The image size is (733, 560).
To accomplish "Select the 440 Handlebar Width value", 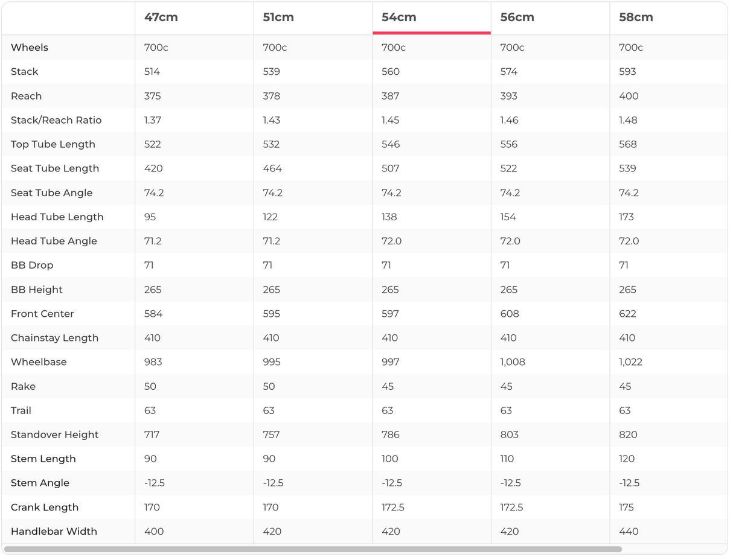I will point(629,532).
